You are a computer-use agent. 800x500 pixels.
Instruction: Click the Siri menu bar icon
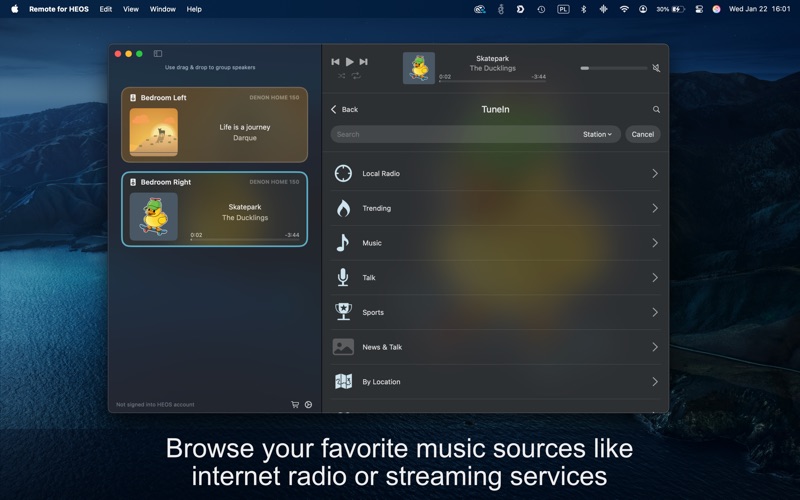pos(716,9)
